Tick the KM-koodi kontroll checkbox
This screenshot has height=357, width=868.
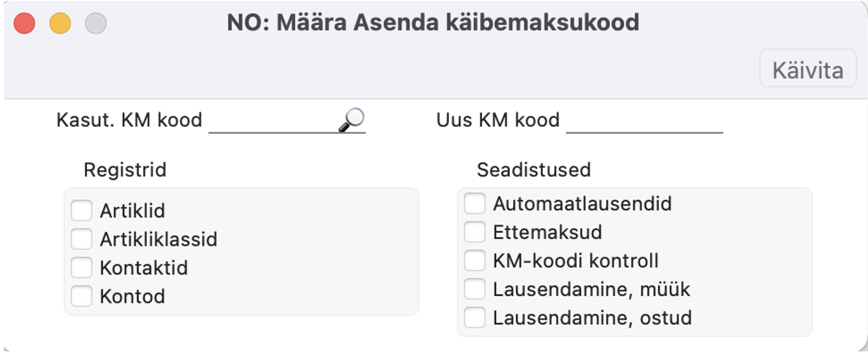475,260
